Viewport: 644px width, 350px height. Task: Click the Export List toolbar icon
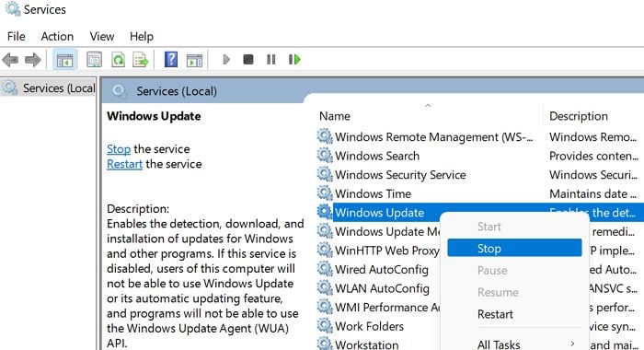pos(141,60)
